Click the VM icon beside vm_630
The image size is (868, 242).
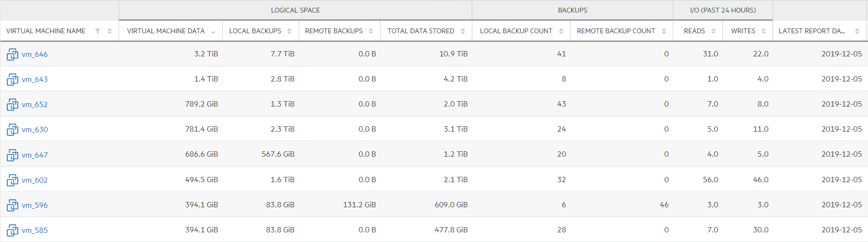coord(13,130)
